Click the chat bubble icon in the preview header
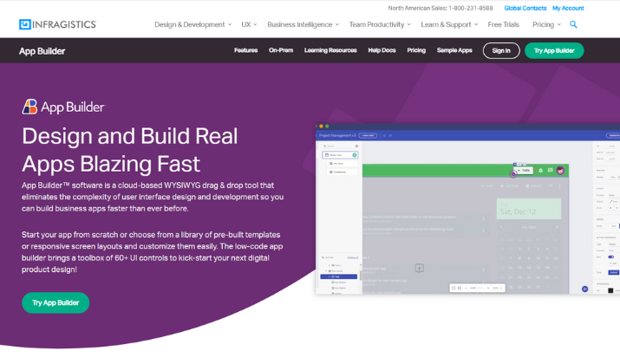This screenshot has height=364, width=620. tap(550, 171)
